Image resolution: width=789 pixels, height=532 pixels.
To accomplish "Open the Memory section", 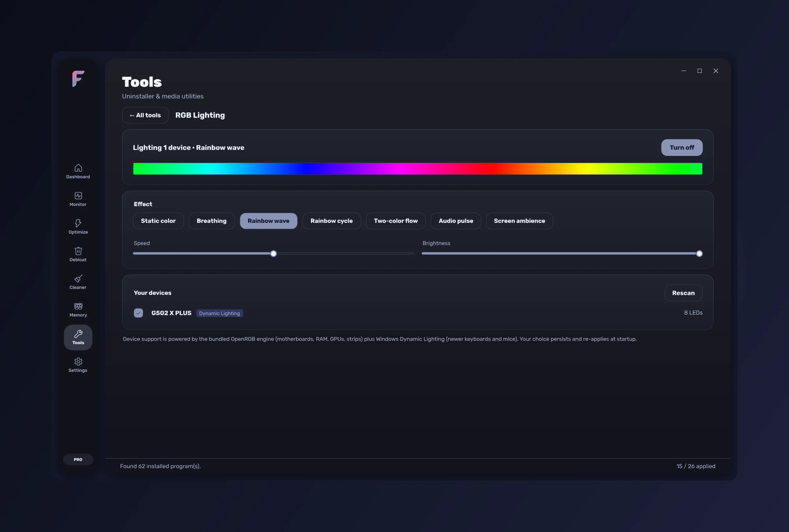I will click(78, 310).
